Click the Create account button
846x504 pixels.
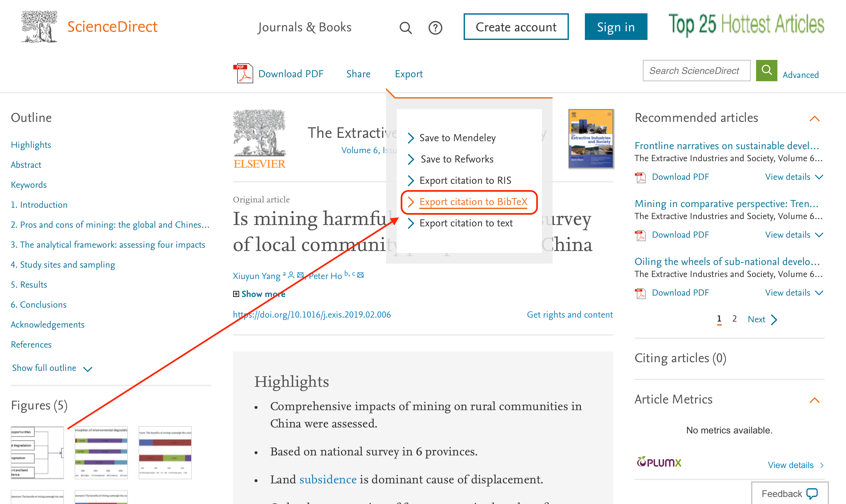click(x=516, y=27)
